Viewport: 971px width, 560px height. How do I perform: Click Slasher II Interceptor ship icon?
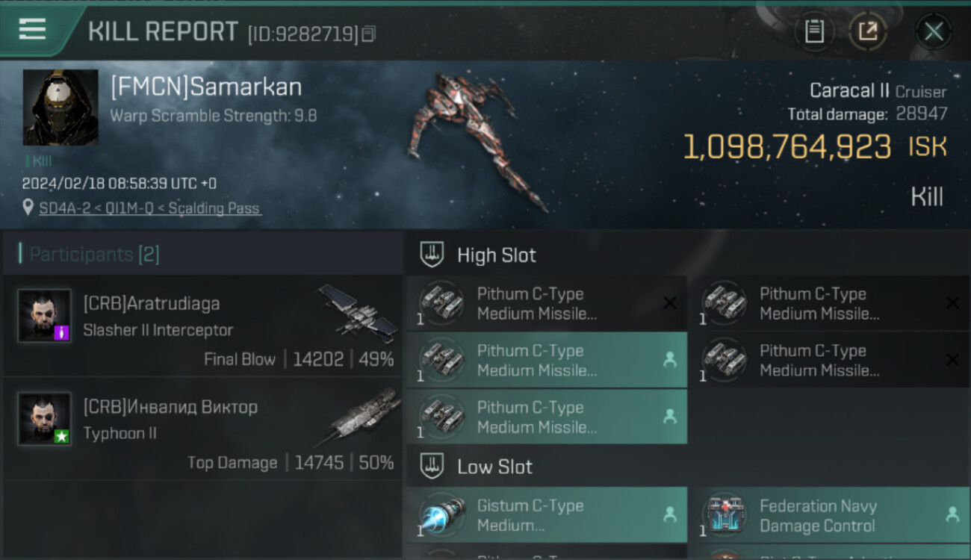(357, 313)
